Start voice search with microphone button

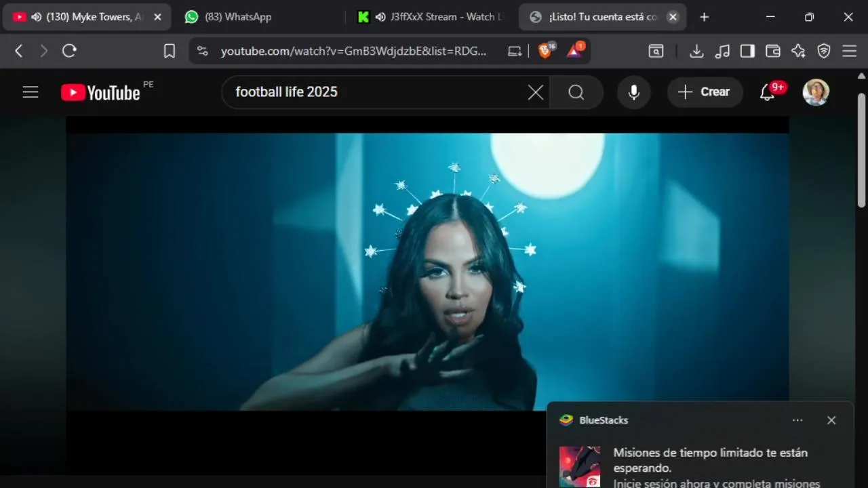coord(634,92)
